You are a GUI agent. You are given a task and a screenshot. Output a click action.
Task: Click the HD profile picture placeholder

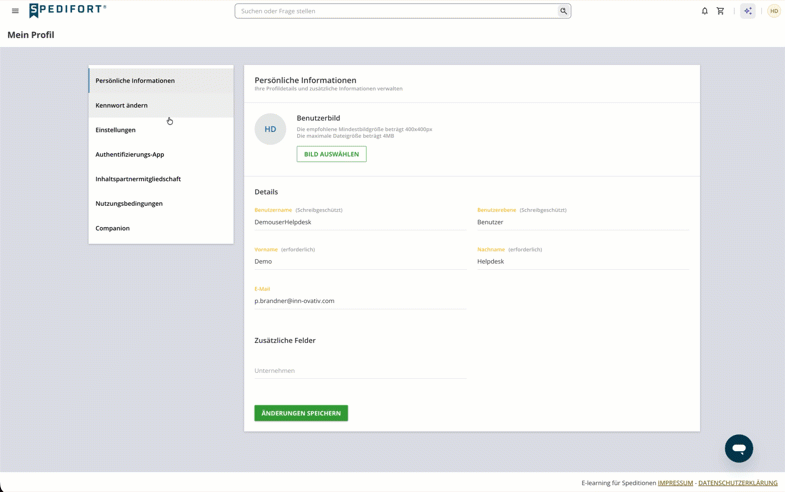tap(270, 129)
